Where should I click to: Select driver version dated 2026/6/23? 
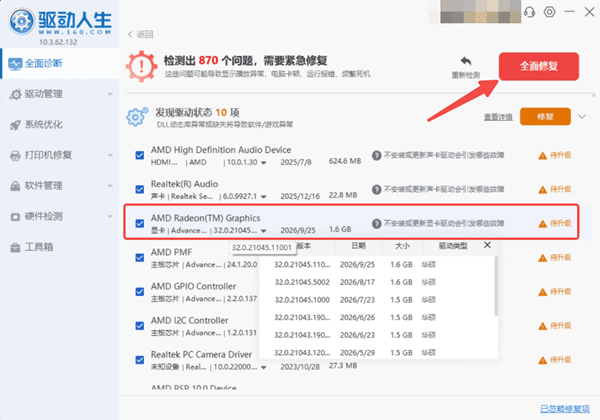click(x=379, y=335)
